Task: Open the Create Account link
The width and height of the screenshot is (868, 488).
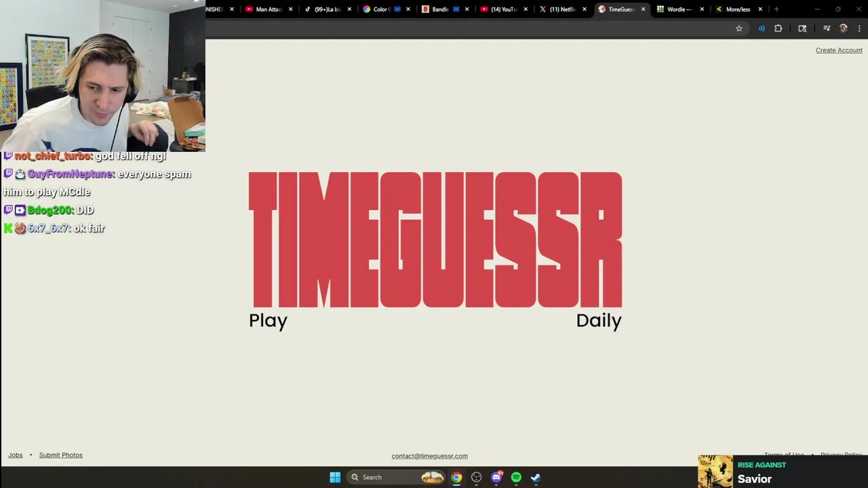Action: point(839,50)
